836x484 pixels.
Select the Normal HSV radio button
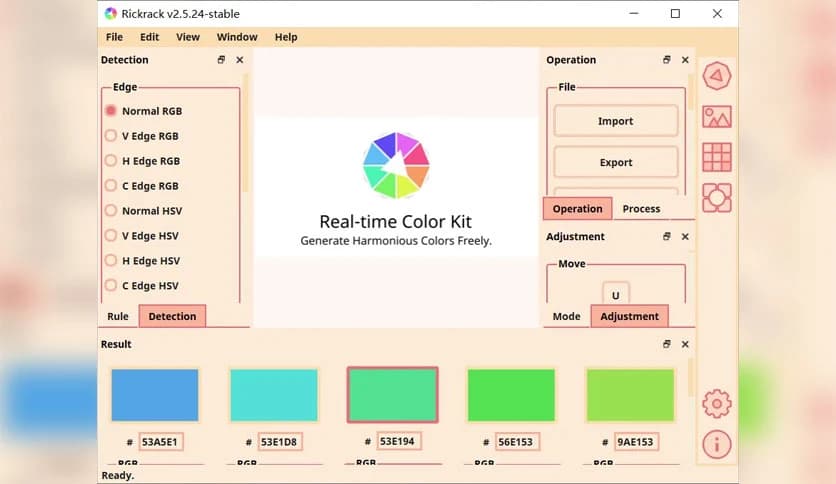click(x=111, y=211)
